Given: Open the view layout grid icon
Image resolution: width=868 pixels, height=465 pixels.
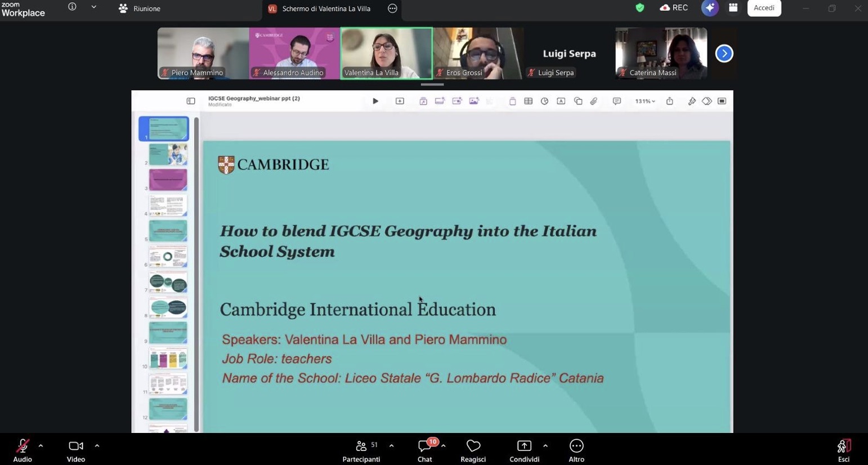Looking at the screenshot, I should (x=733, y=8).
